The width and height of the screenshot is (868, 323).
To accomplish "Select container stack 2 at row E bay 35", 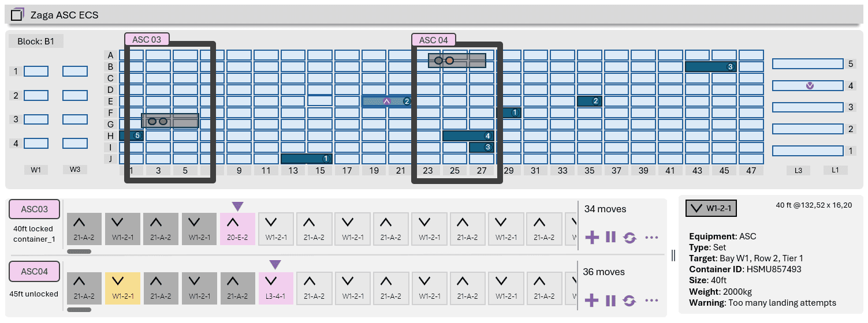I will click(590, 101).
